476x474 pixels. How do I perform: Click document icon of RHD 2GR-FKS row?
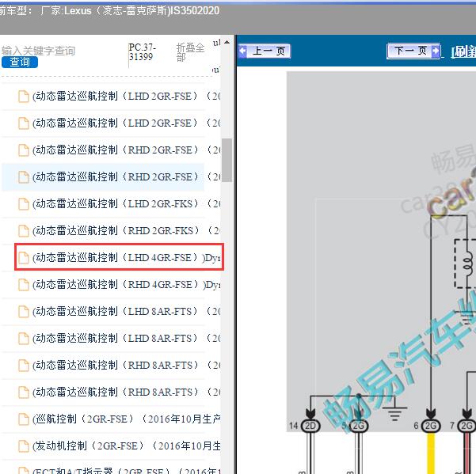click(24, 231)
